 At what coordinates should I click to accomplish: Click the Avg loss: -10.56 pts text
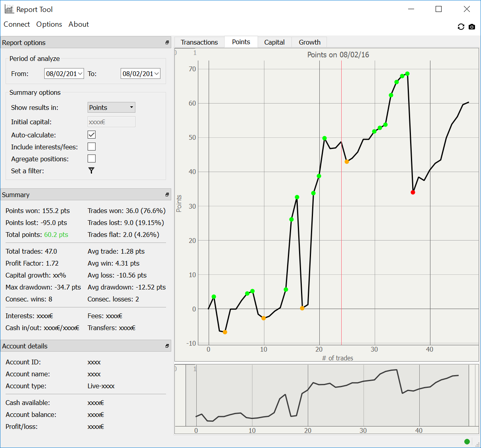(117, 275)
